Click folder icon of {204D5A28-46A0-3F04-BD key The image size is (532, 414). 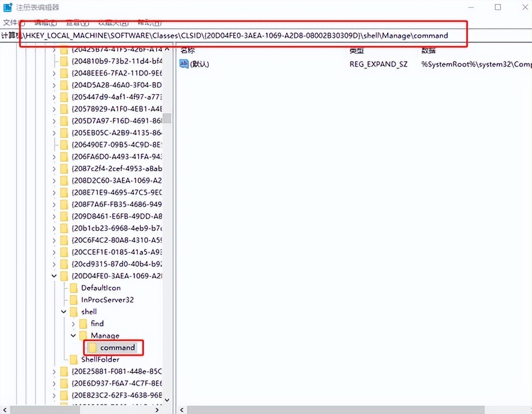click(x=64, y=85)
